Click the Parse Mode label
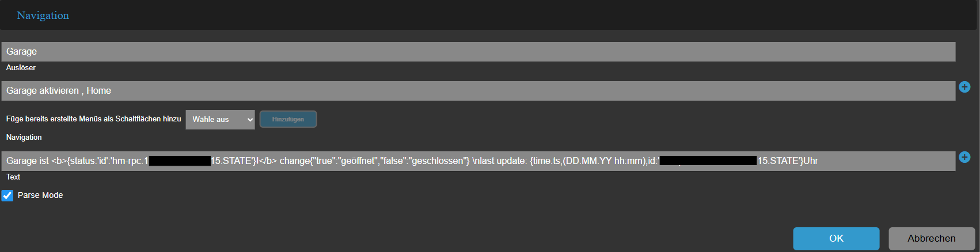This screenshot has width=980, height=252. tap(40, 196)
